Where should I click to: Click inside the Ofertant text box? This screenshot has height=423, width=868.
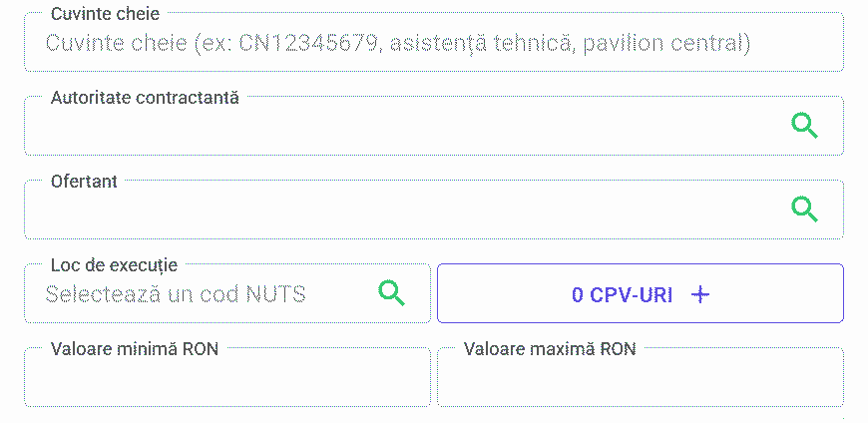399,211
